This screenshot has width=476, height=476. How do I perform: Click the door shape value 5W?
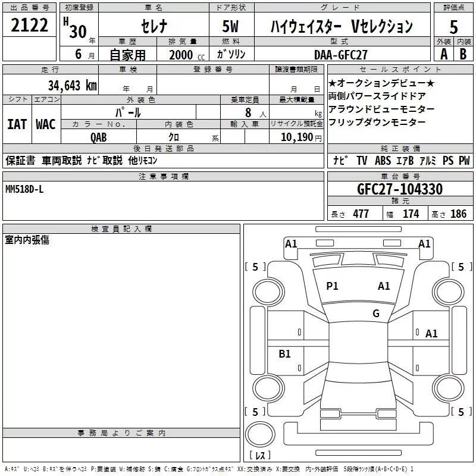[x=230, y=26]
